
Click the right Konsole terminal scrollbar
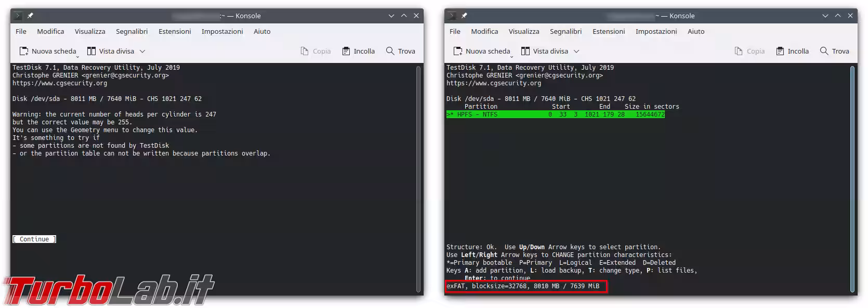(x=852, y=178)
